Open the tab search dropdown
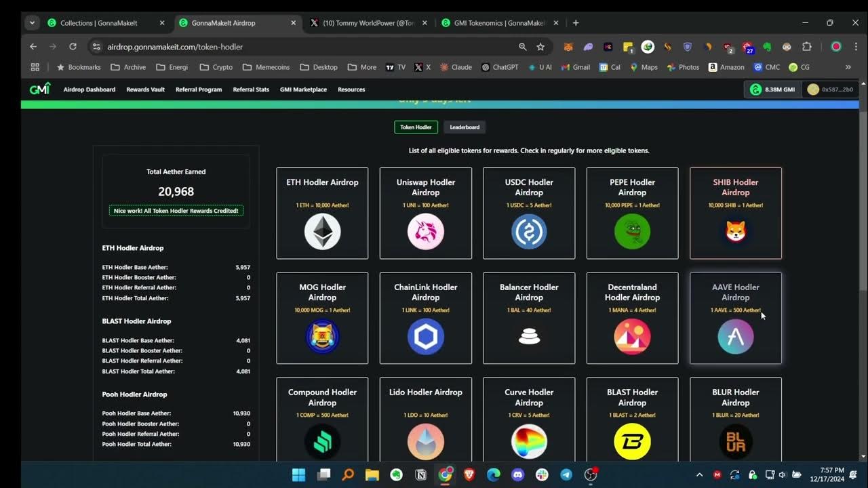The height and width of the screenshot is (488, 868). [x=32, y=22]
